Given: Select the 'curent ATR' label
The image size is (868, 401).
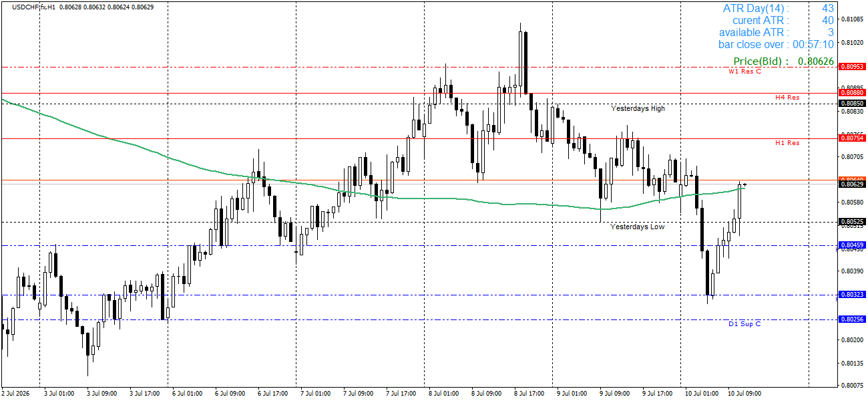Looking at the screenshot, I should click(761, 21).
